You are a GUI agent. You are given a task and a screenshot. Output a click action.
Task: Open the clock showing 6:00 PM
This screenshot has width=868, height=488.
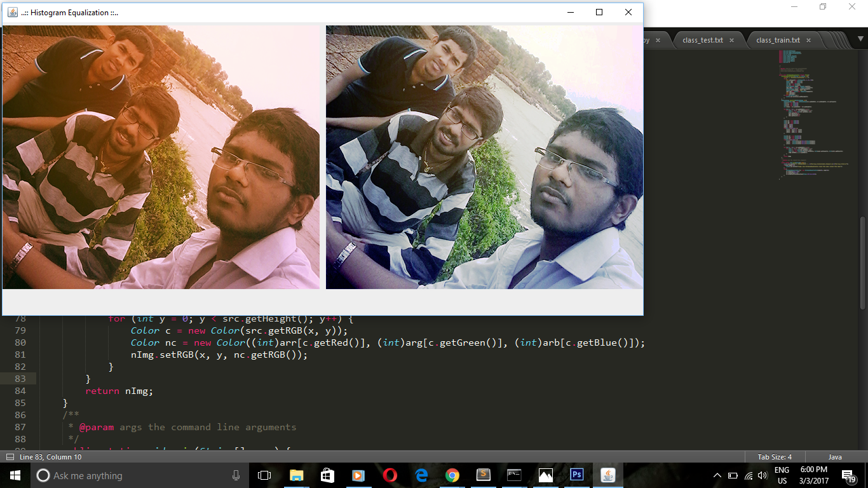tap(813, 475)
